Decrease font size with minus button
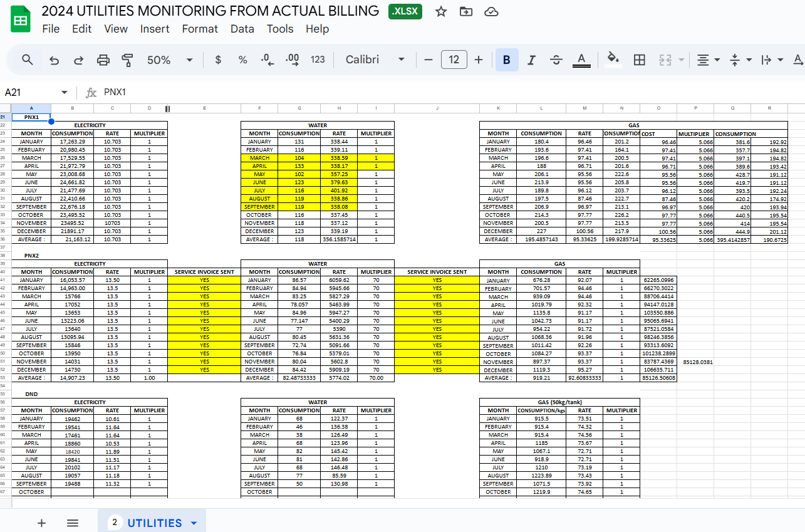 (x=428, y=60)
